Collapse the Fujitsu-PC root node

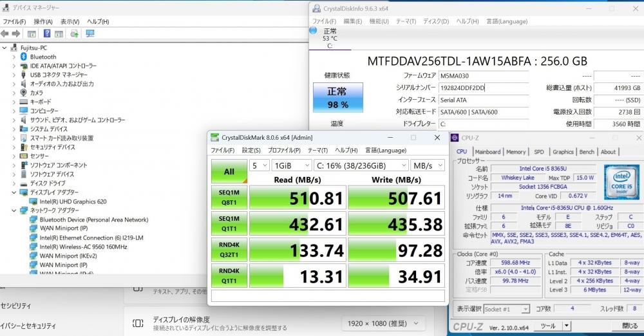click(x=5, y=48)
